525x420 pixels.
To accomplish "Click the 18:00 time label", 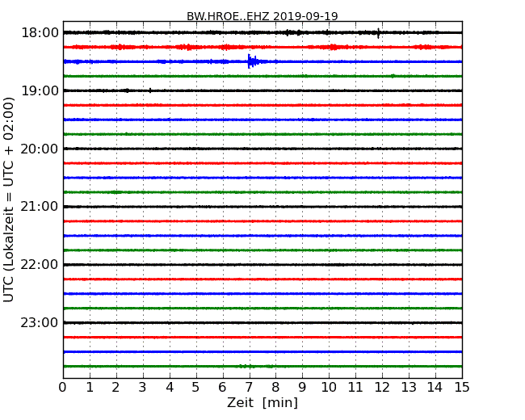I will [x=40, y=33].
